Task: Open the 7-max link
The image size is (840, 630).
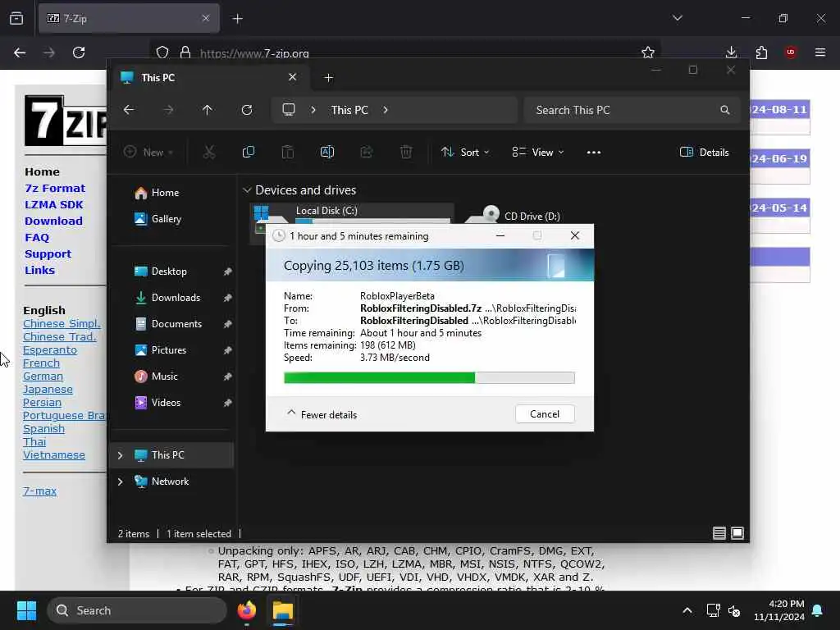Action: (39, 491)
